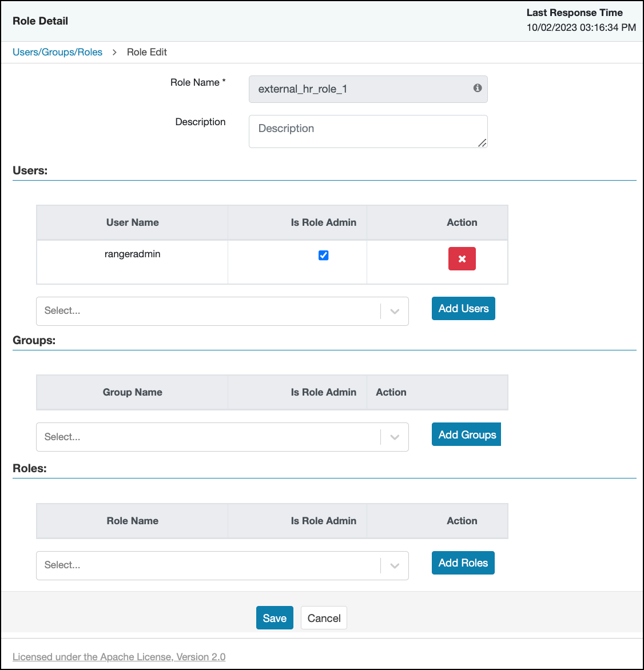
Task: Go to Users/Groups/Roles breadcrumb
Action: coord(58,52)
